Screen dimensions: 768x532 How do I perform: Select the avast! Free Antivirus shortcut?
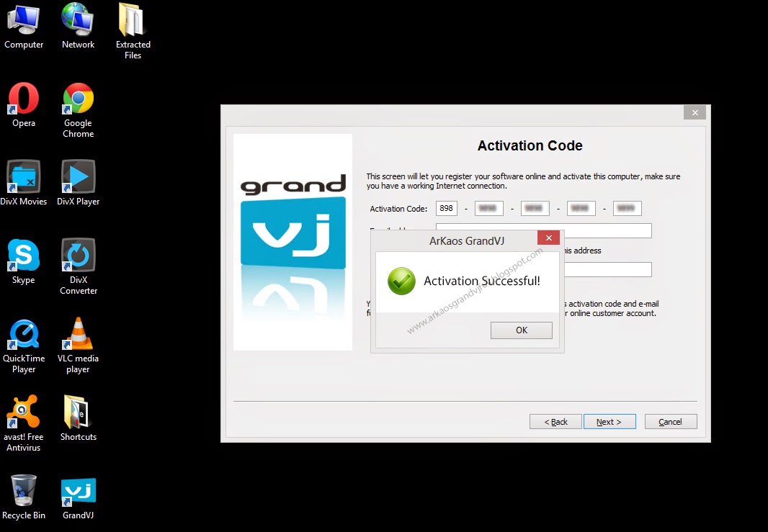(24, 424)
